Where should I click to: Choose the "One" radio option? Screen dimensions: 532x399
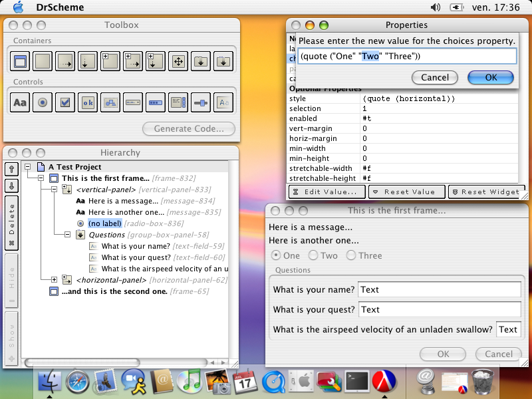(x=275, y=256)
